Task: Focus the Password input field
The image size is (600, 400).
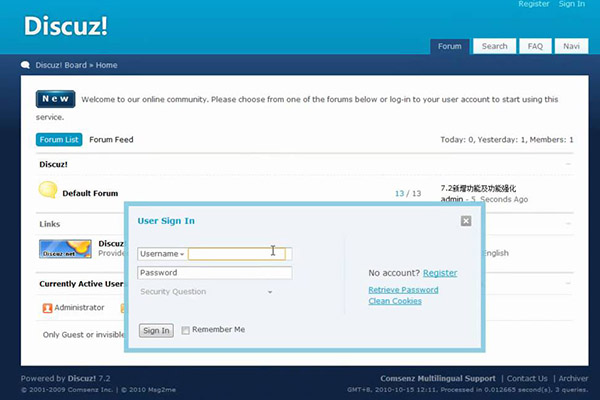Action: 215,273
